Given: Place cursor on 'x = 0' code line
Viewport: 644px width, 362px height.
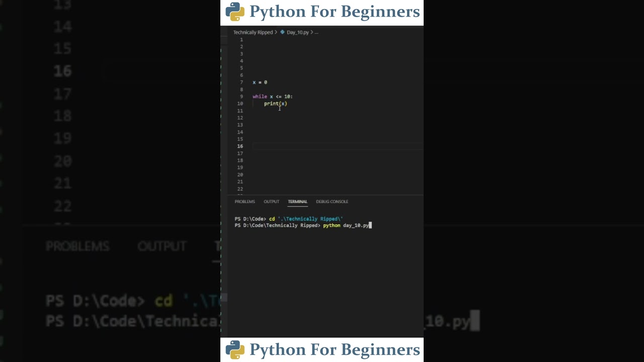Looking at the screenshot, I should (x=260, y=82).
